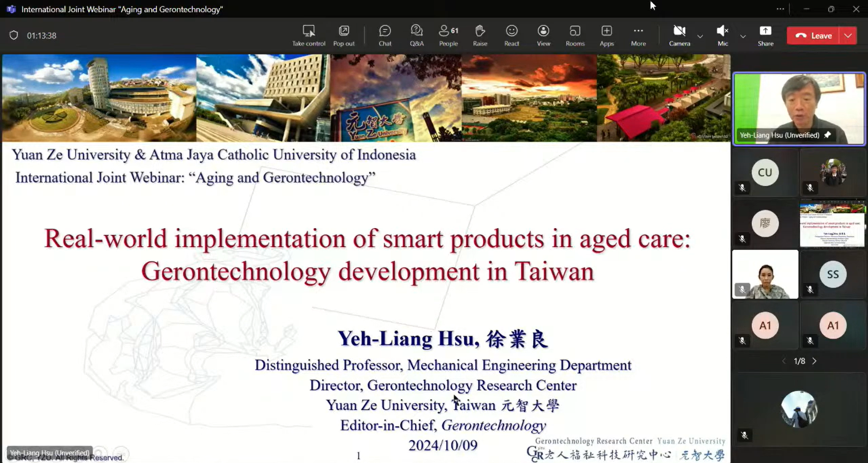Click the 1/8 participant page indicator

[799, 361]
